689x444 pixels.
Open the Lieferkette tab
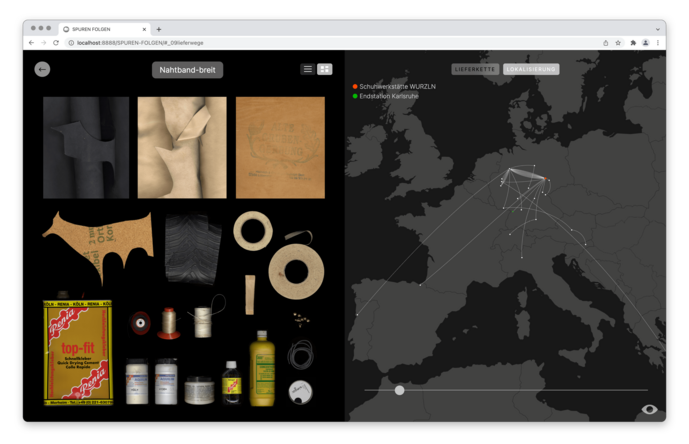[475, 69]
